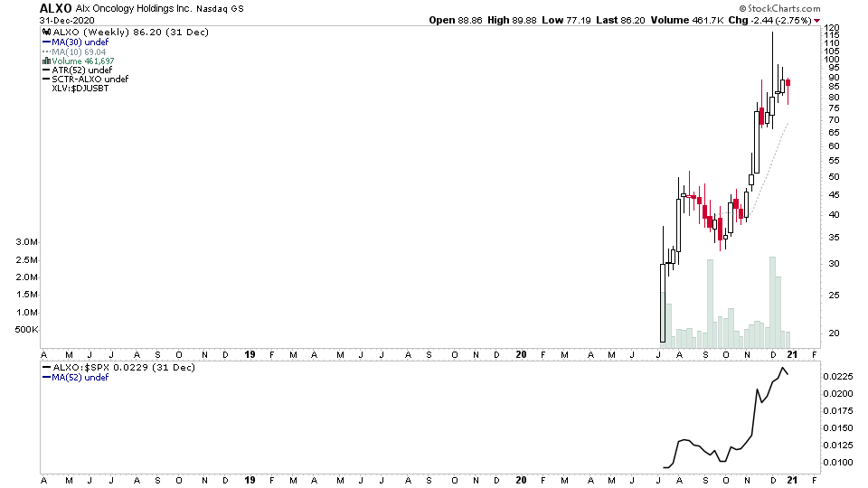Click the 3.0M volume axis label

point(26,242)
